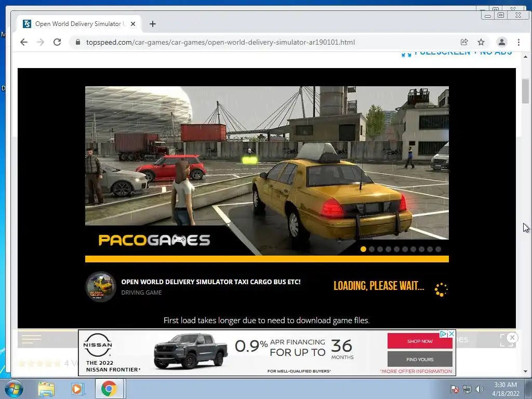Screen dimensions: 532x399
Task: Open the Windows Start menu
Action: 14,389
